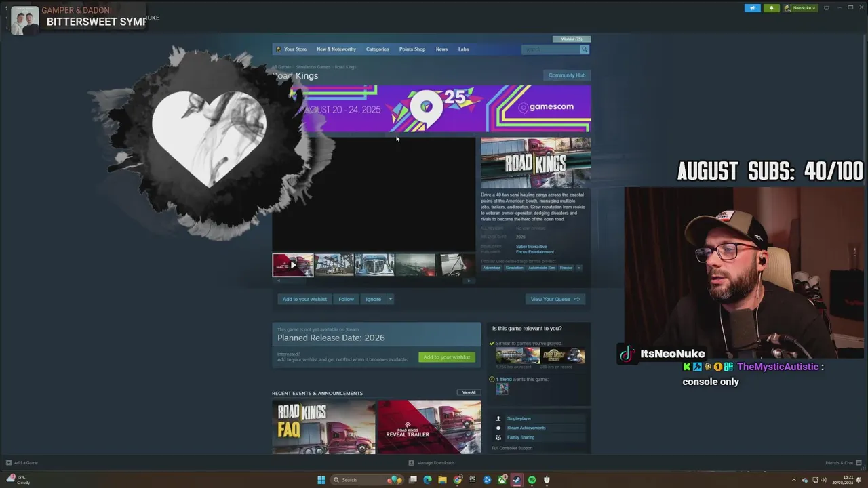The image size is (868, 488).
Task: Open the Community Hub
Action: pos(567,75)
